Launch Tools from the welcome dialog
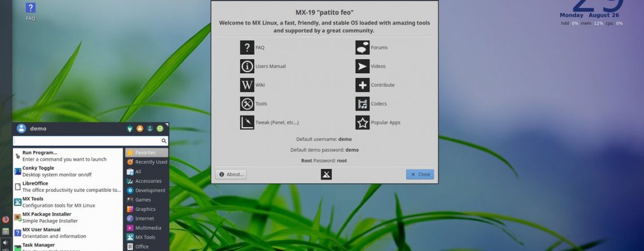 [x=247, y=104]
